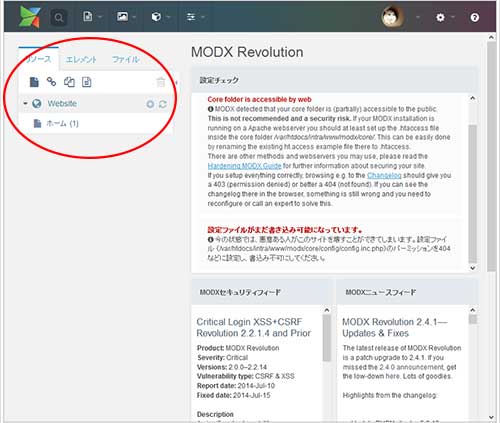Click the refresh icon on Website row
500x423 pixels.
tap(163, 104)
